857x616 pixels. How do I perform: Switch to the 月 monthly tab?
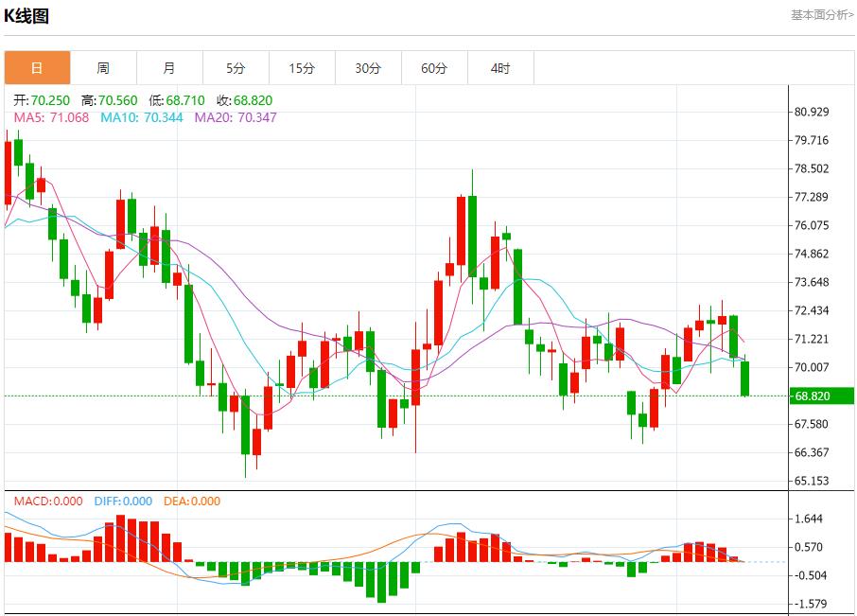[169, 68]
